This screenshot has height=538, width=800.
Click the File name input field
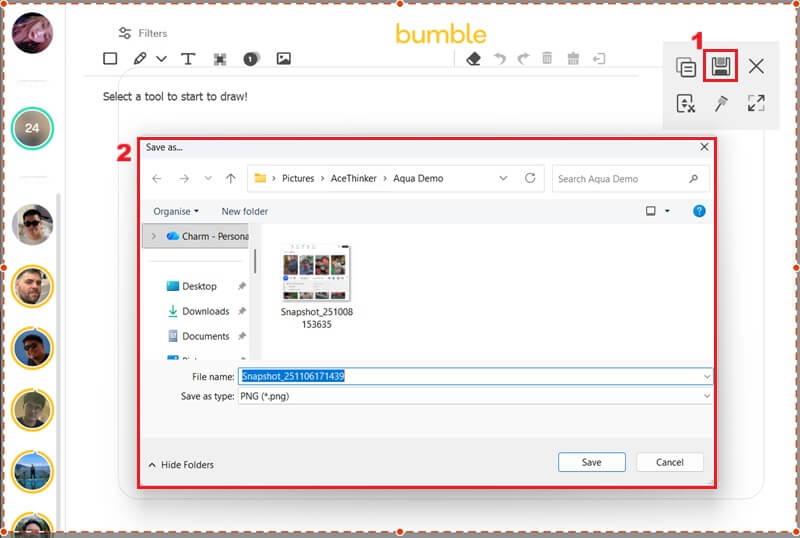click(475, 376)
